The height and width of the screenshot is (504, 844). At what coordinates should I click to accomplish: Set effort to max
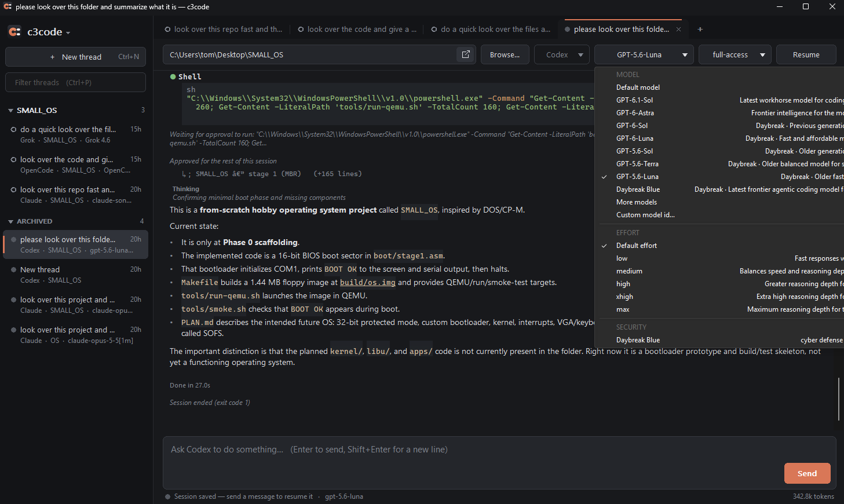tap(720, 309)
